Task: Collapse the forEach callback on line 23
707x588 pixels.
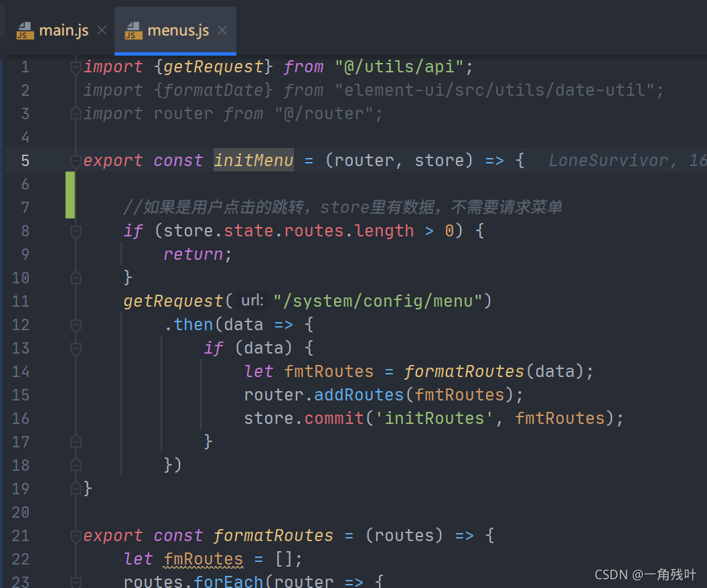Action: 76,582
